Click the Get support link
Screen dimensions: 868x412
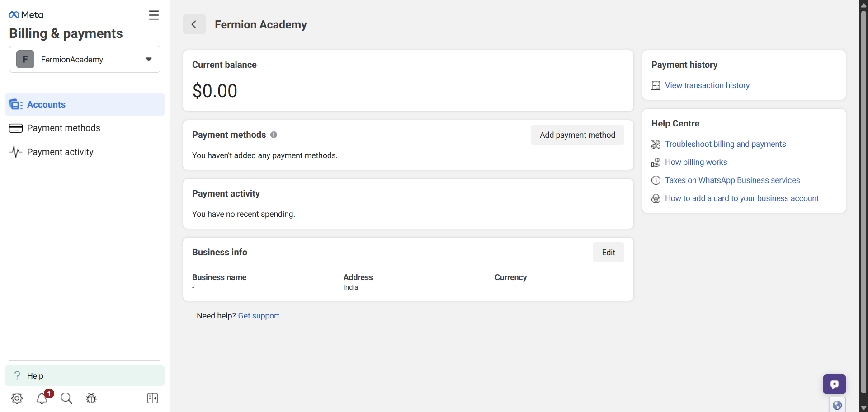point(259,316)
